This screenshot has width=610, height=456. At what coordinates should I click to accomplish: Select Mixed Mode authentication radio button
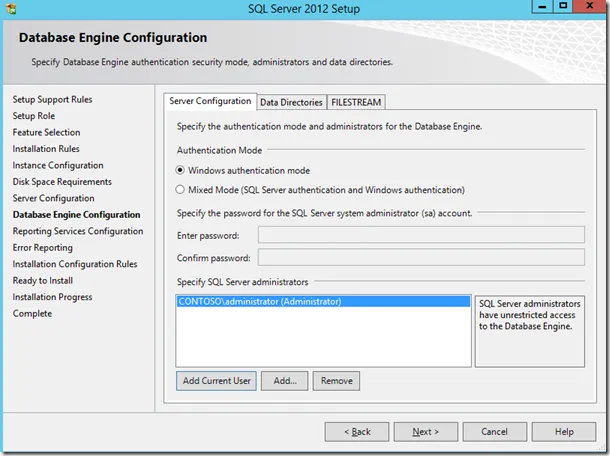point(180,189)
